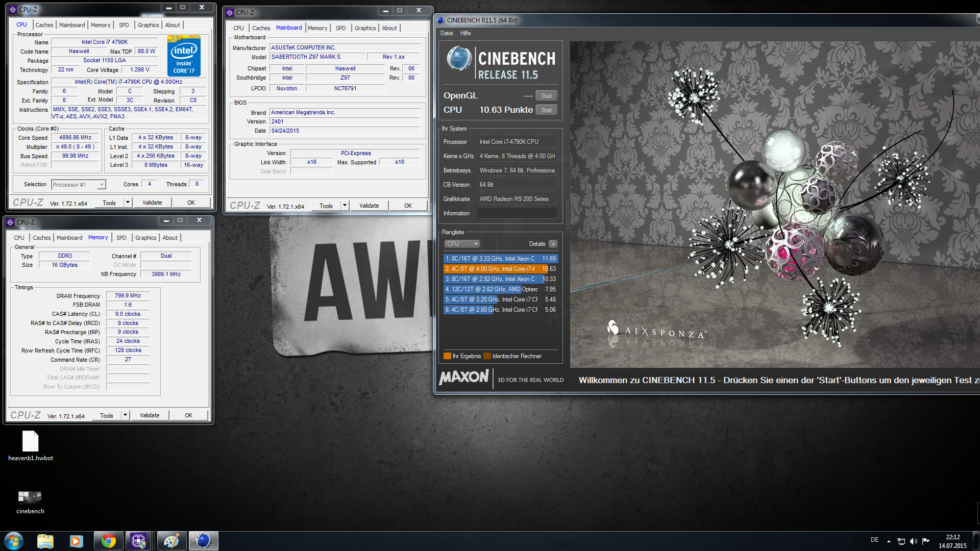The width and height of the screenshot is (980, 551).
Task: Open SPD tab in top-left CPU-Z
Action: tap(124, 25)
